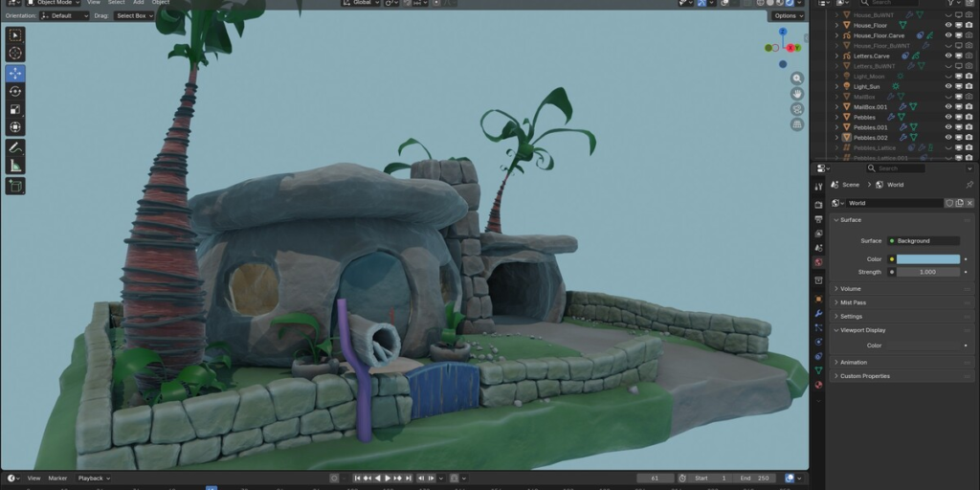Viewport: 980px width, 490px height.
Task: Click the World surface Color swatch
Action: coord(928,259)
